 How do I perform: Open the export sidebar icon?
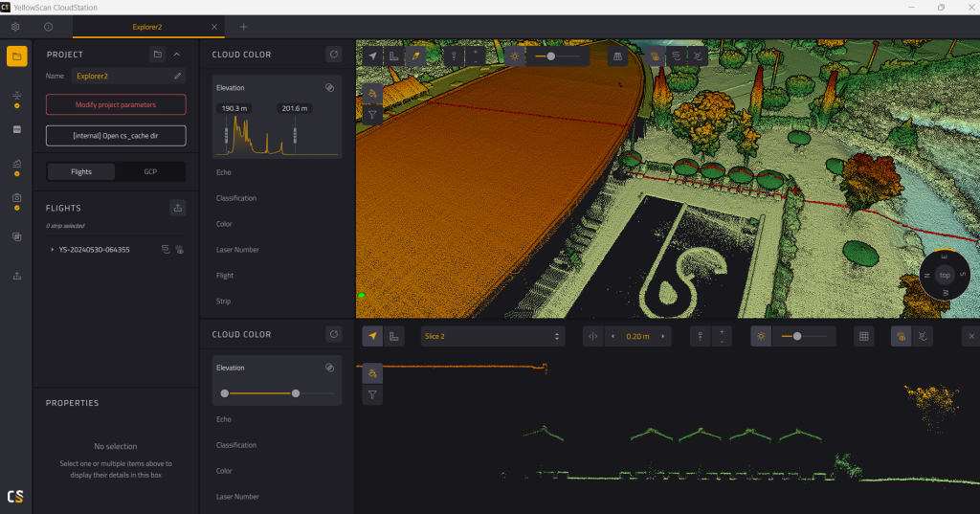(17, 276)
